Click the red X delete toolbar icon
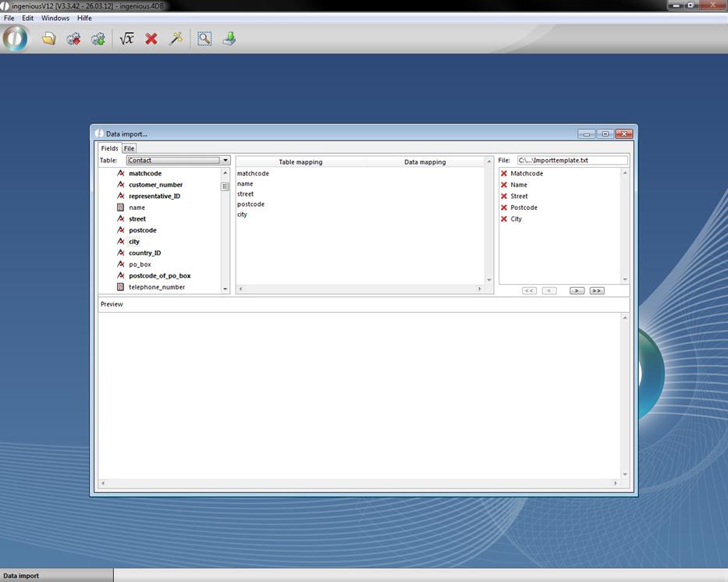 pos(151,38)
